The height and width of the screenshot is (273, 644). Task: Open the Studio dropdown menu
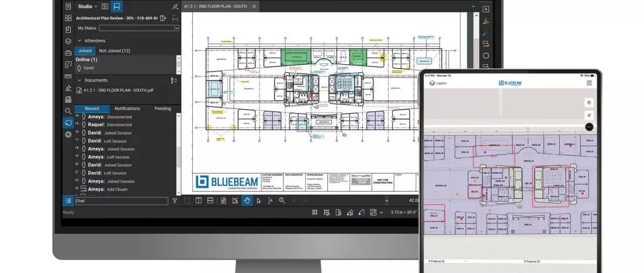point(88,6)
